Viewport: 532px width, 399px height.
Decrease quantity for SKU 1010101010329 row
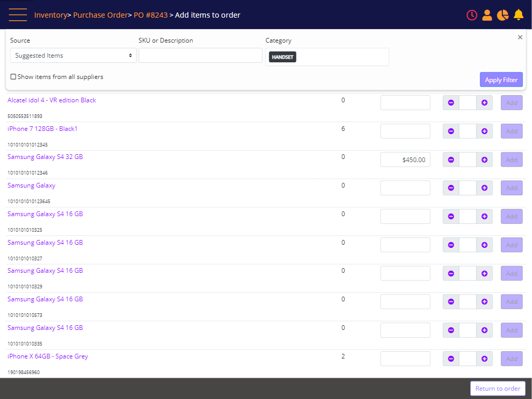click(451, 273)
